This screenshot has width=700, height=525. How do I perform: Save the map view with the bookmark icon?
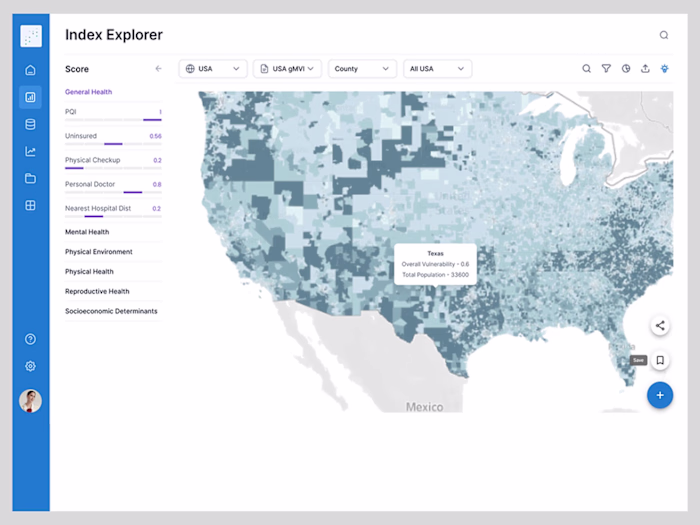point(660,360)
